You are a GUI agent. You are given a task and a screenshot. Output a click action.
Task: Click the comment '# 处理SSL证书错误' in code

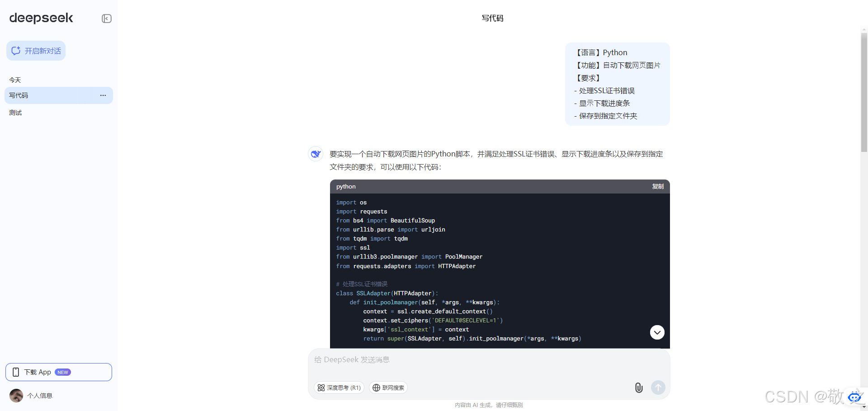click(362, 284)
